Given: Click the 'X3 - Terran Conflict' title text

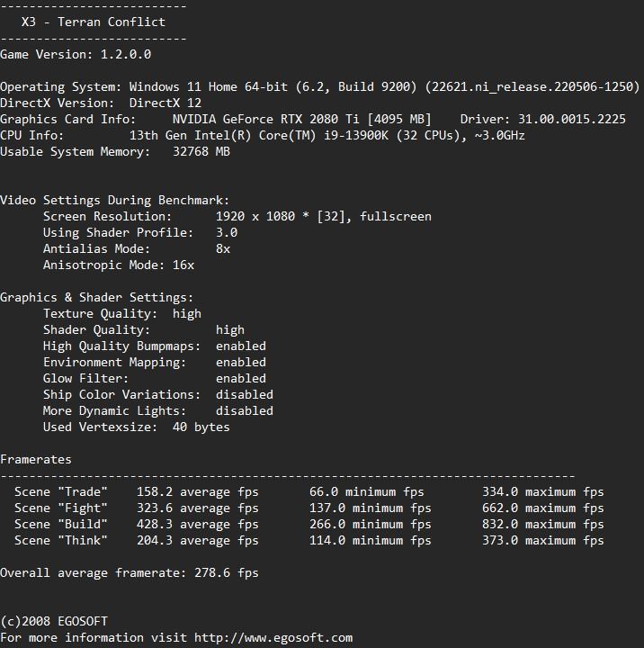Looking at the screenshot, I should pos(94,22).
